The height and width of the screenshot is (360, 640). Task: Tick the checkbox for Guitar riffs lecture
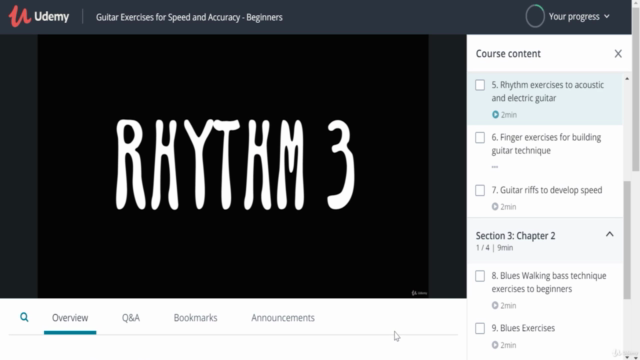pyautogui.click(x=480, y=190)
